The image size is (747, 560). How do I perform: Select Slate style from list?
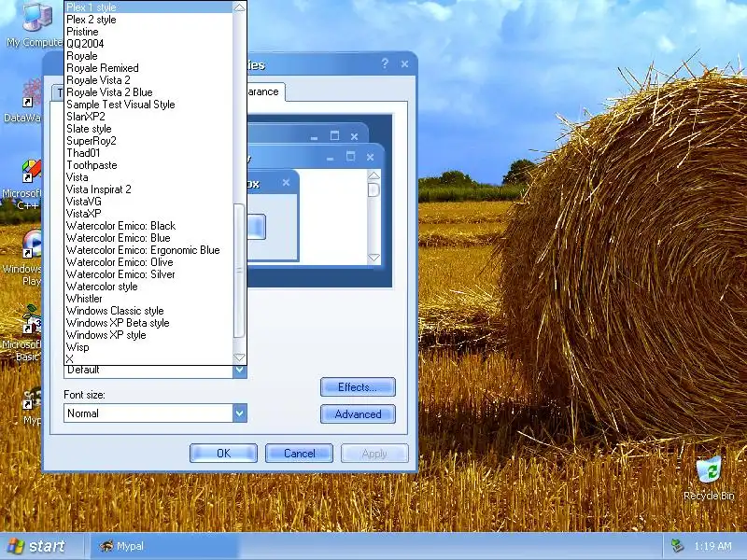point(148,129)
